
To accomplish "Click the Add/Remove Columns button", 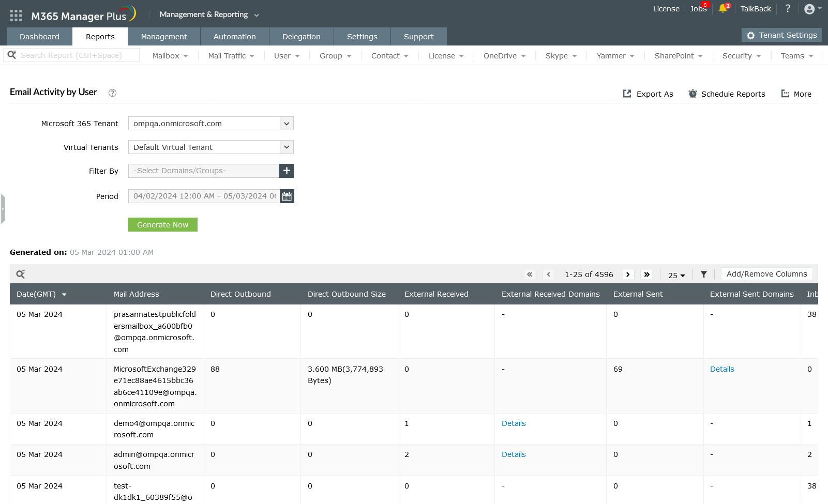I will pos(767,274).
